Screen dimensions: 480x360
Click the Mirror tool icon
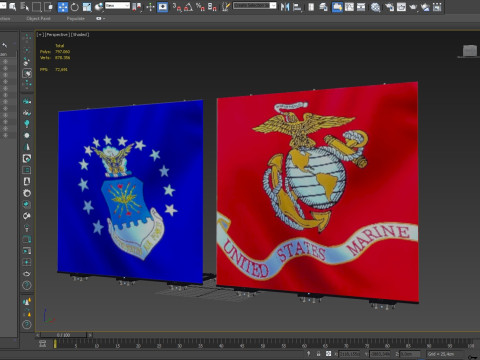click(x=285, y=7)
